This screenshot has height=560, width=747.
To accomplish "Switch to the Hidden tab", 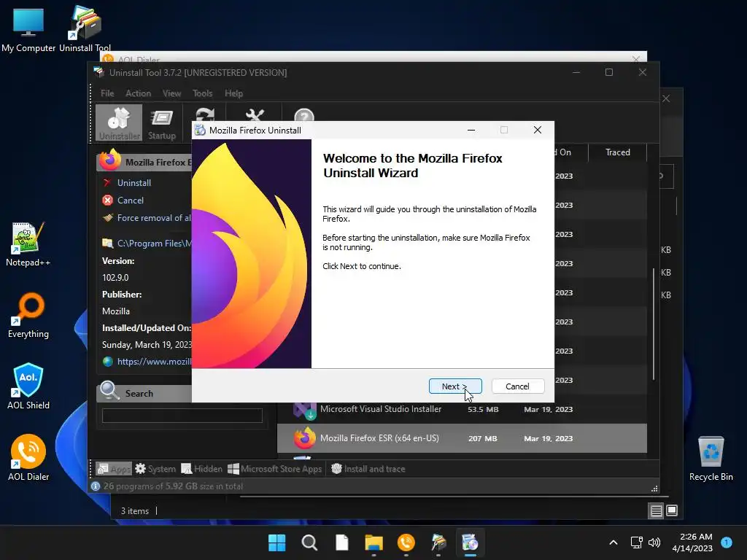I will (201, 469).
